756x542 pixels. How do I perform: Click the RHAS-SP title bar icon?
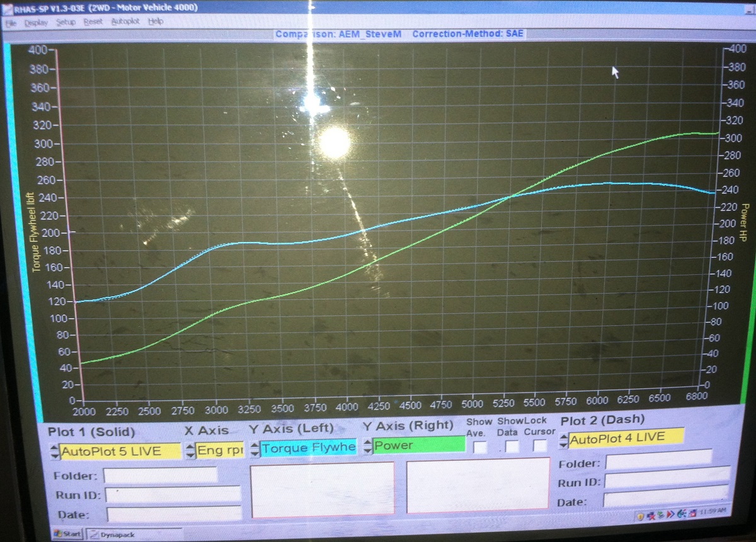tap(6, 8)
